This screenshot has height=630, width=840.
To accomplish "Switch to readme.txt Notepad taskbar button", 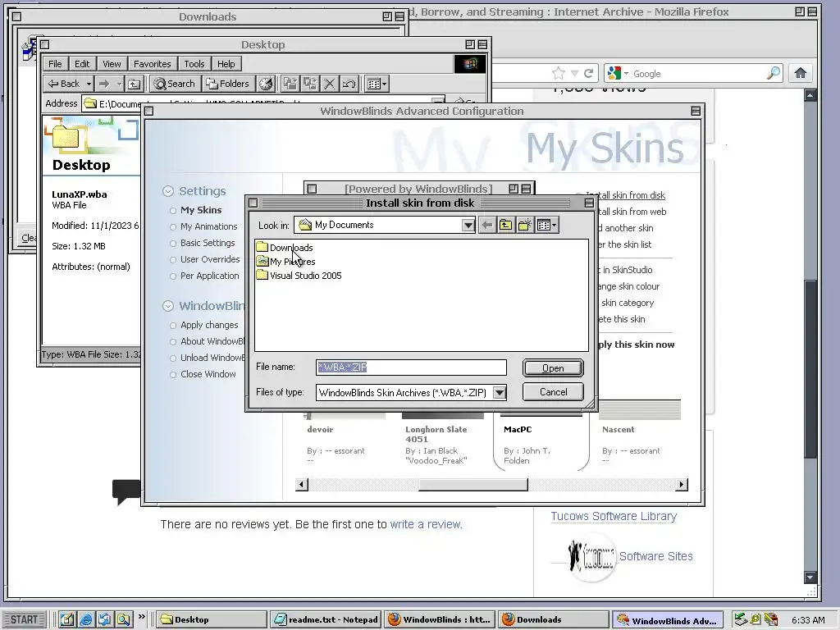I will coord(325,620).
